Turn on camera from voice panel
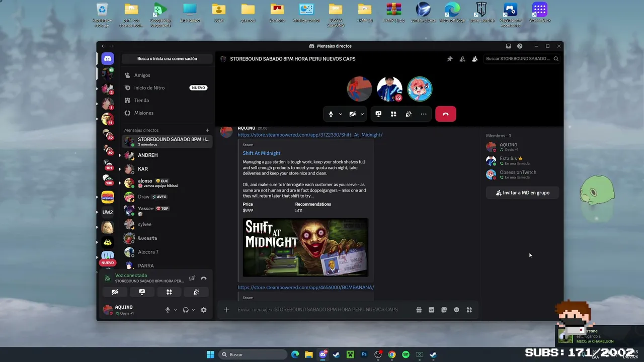Screen dimensions: 644x362 (115, 292)
